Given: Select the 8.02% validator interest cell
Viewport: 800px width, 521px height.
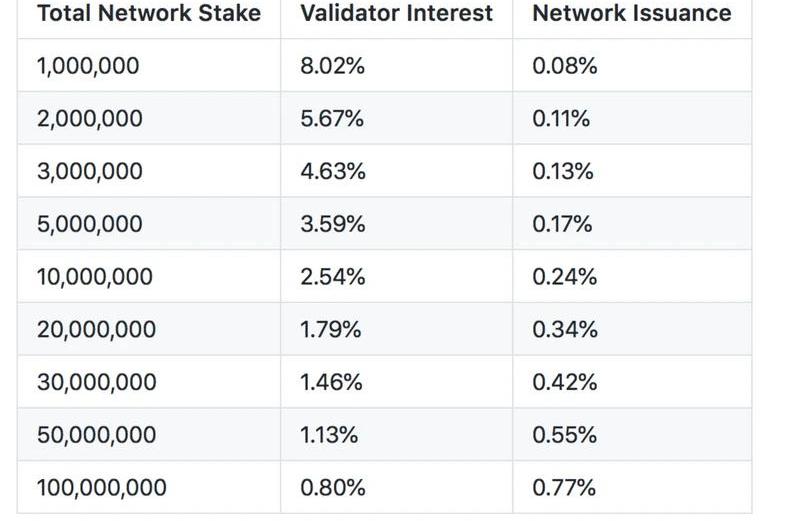Looking at the screenshot, I should [x=332, y=66].
